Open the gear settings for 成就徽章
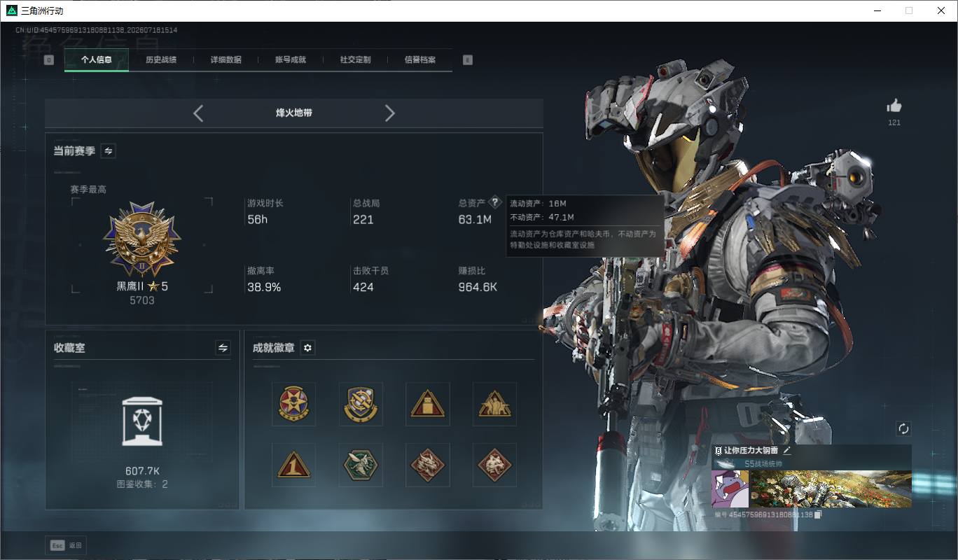958x560 pixels. pos(307,348)
